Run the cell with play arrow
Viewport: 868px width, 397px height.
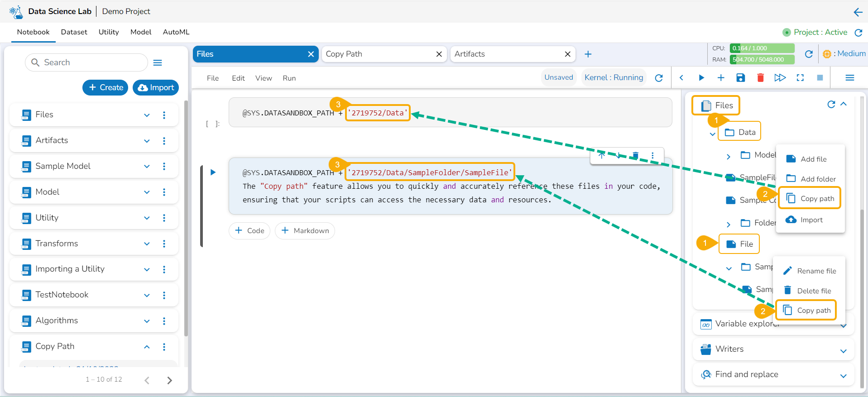(x=701, y=78)
